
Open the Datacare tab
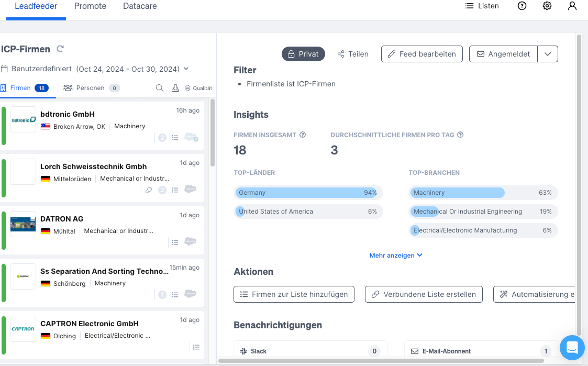[140, 6]
